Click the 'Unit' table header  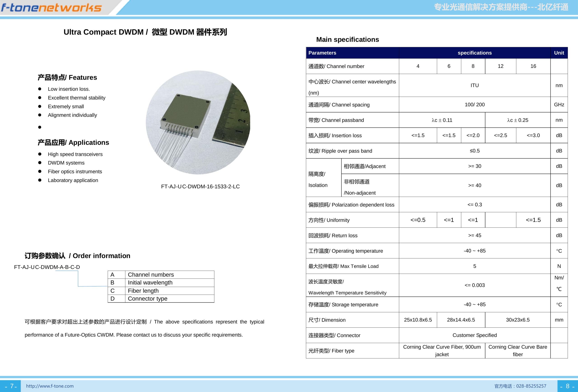[x=559, y=53]
